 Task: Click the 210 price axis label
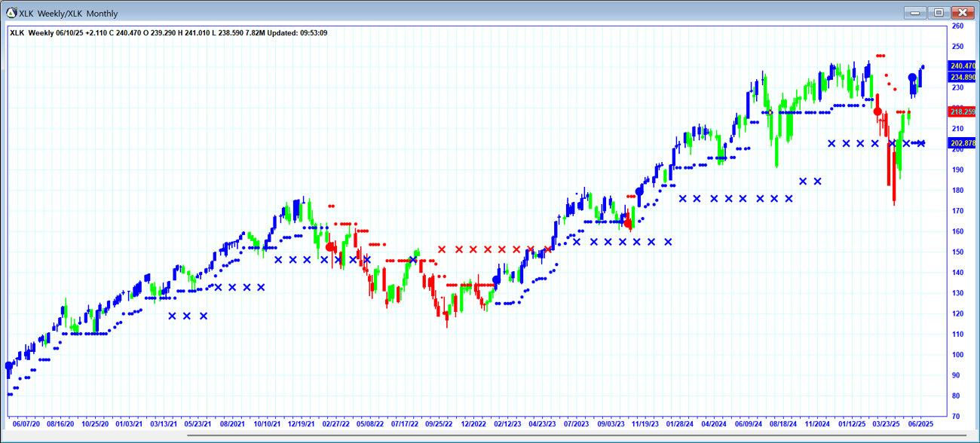958,129
